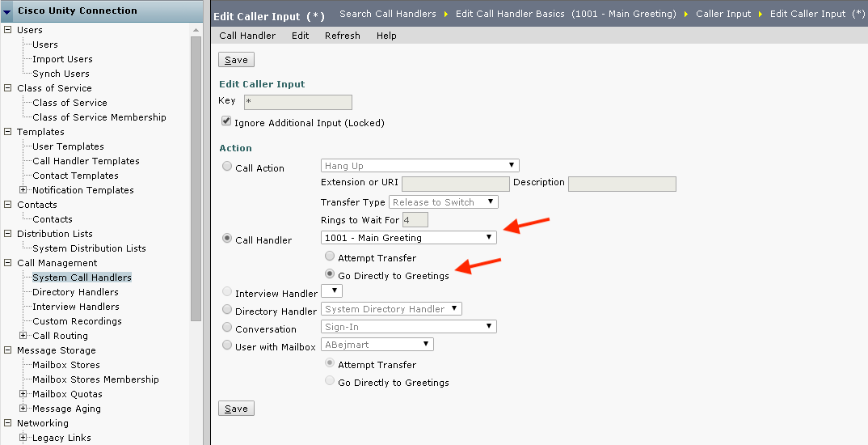Click the Description input field
The height and width of the screenshot is (445, 868).
pyautogui.click(x=622, y=184)
